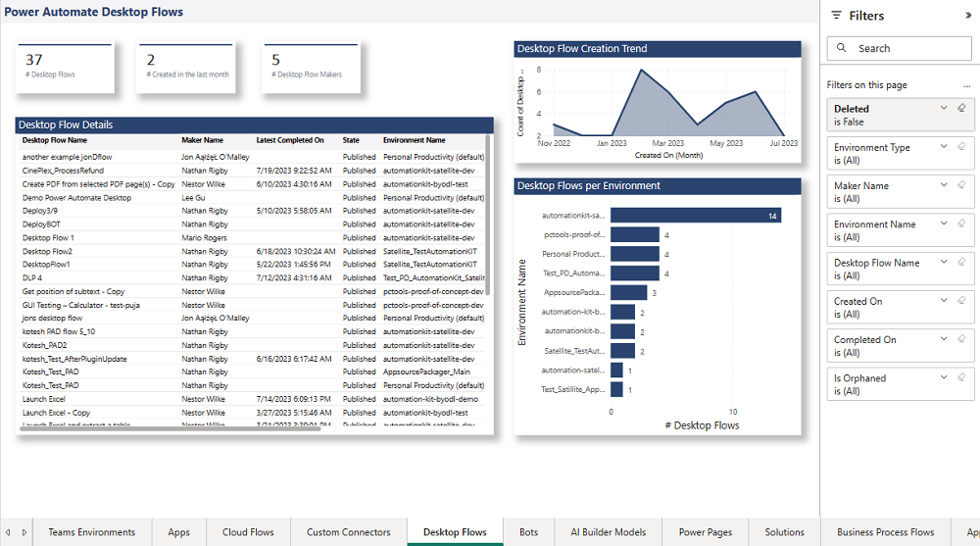Clear the Environment Name filter with its eraser icon
The height and width of the screenshot is (546, 980).
point(961,223)
